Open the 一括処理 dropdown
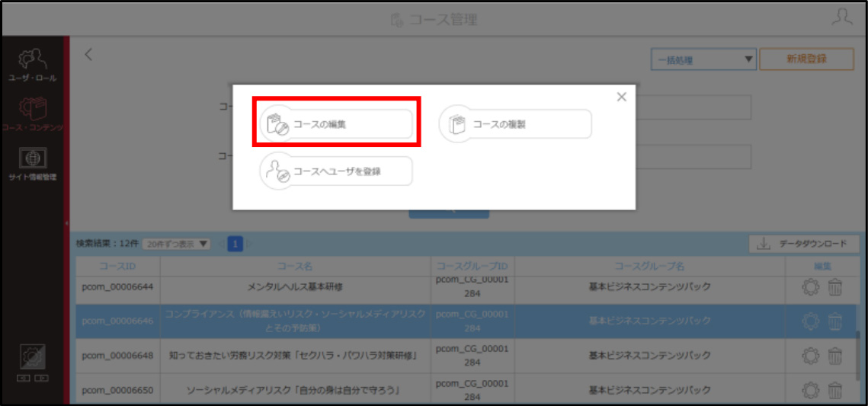Image resolution: width=868 pixels, height=406 pixels. coord(703,60)
